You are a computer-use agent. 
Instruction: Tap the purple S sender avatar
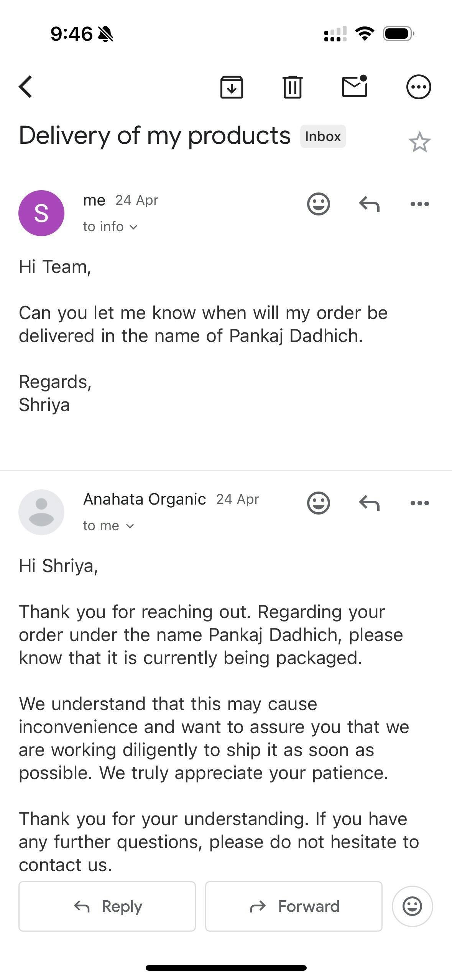click(x=41, y=213)
